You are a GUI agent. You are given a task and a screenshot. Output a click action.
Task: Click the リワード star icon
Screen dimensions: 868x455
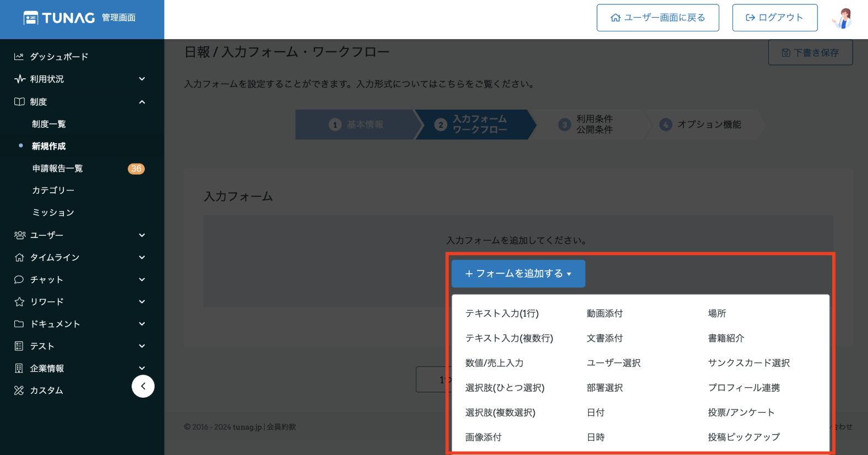(19, 302)
